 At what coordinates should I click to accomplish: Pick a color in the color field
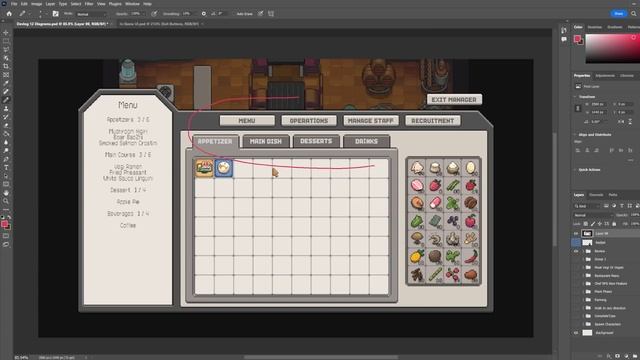(613, 49)
